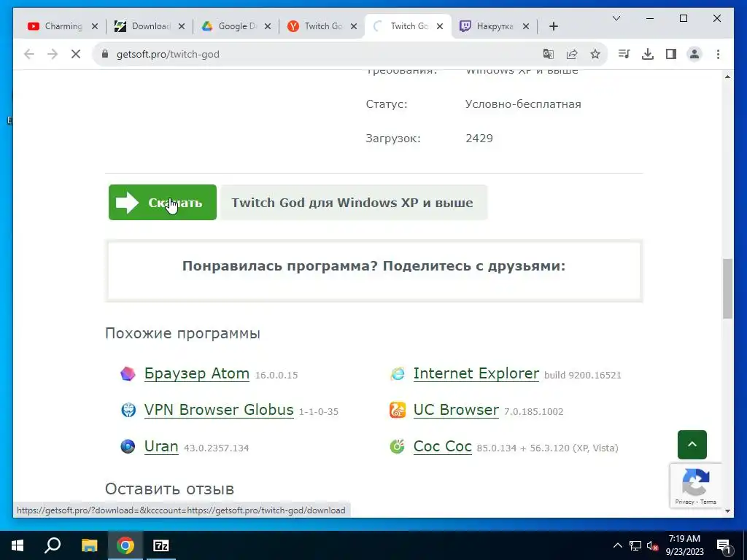
Task: Close the Накрутка tab
Action: click(x=526, y=26)
